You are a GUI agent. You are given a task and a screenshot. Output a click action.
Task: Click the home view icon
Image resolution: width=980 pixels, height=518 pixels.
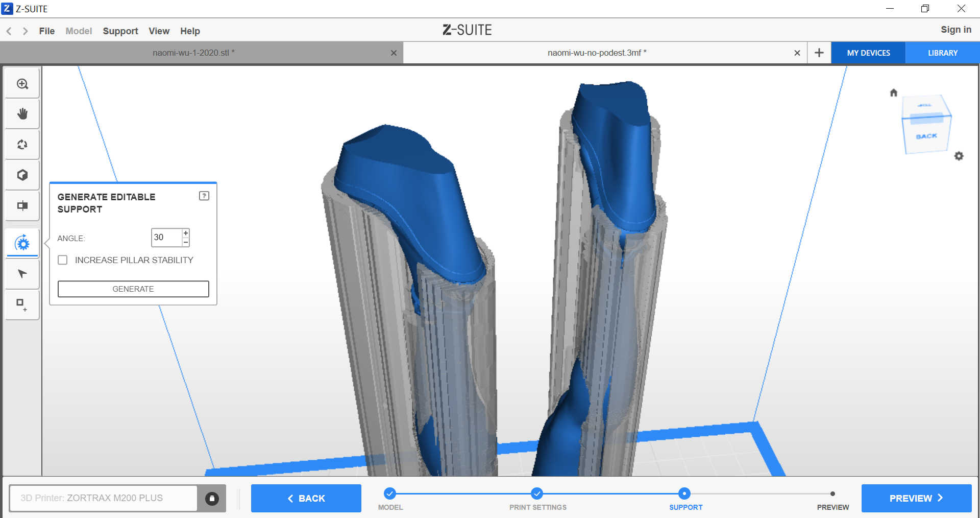click(893, 92)
